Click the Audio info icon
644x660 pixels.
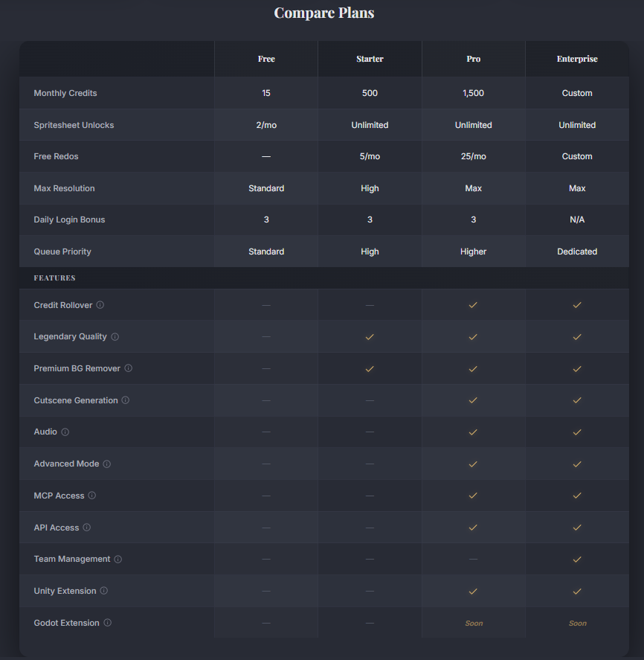[65, 432]
